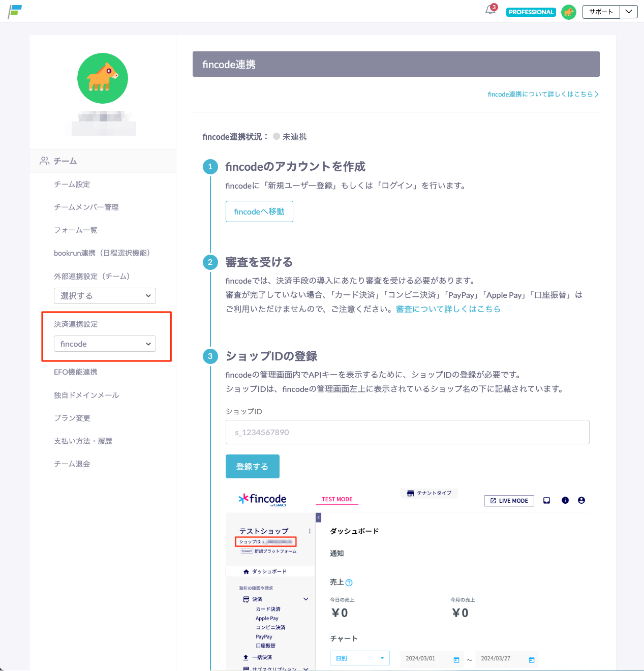The image size is (644, 671).
Task: Open fincode連携について詳しくはこちら link
Action: point(543,94)
